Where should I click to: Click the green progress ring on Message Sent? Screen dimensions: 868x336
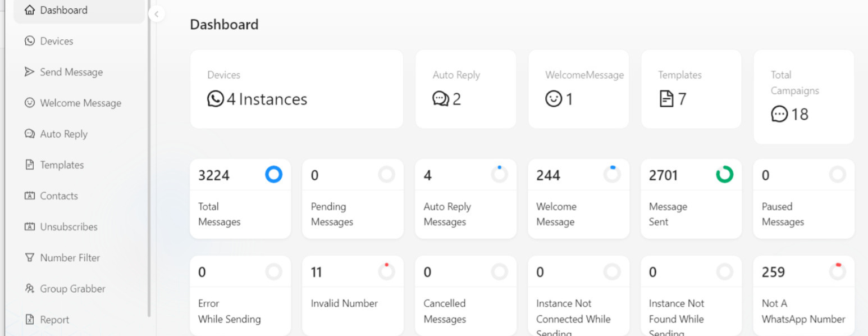[725, 175]
